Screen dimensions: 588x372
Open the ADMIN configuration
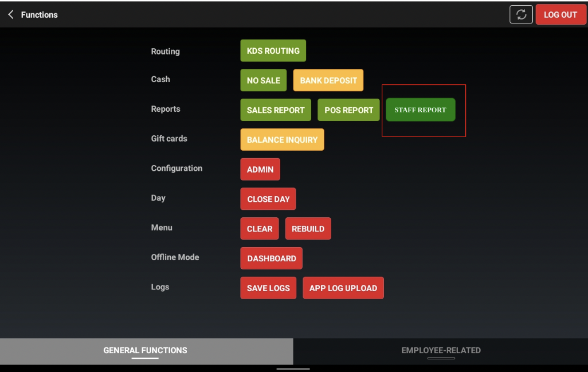(260, 169)
